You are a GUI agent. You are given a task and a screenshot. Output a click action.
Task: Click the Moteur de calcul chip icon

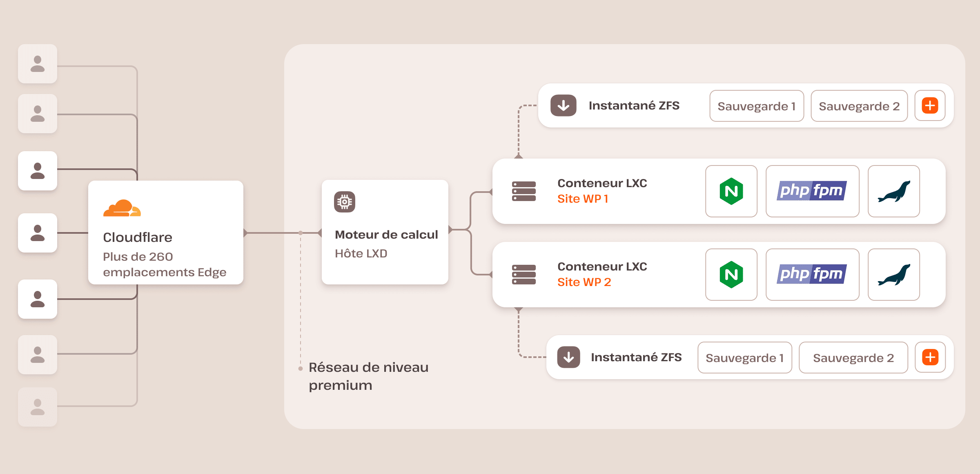tap(345, 202)
